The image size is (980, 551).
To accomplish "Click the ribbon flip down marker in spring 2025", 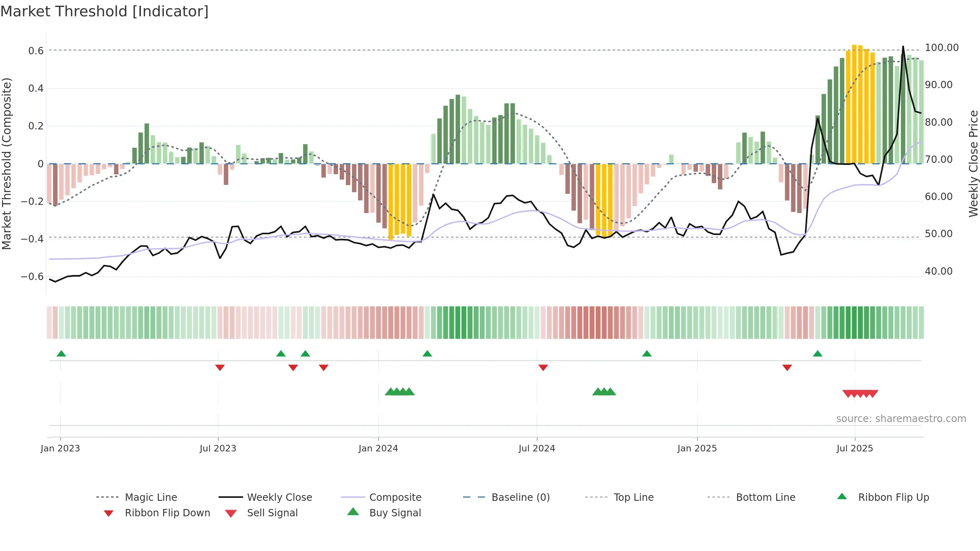I will pyautogui.click(x=787, y=368).
